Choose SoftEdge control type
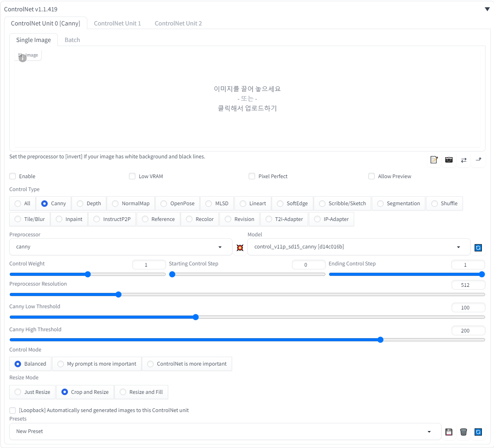This screenshot has width=494, height=448. point(293,204)
